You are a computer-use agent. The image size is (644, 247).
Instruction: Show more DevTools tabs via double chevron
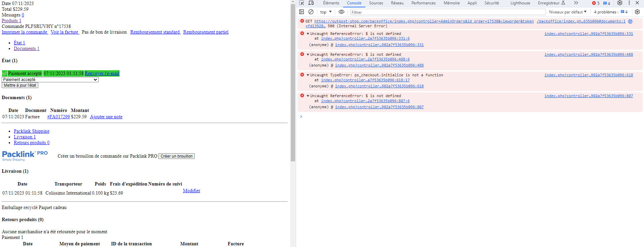(x=576, y=3)
